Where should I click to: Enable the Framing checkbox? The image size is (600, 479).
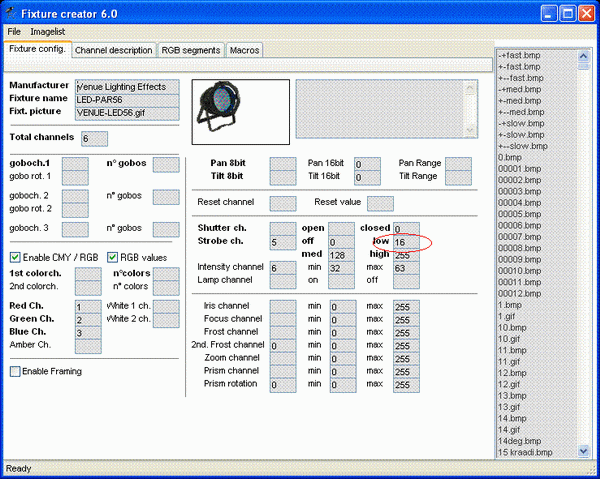coord(15,371)
